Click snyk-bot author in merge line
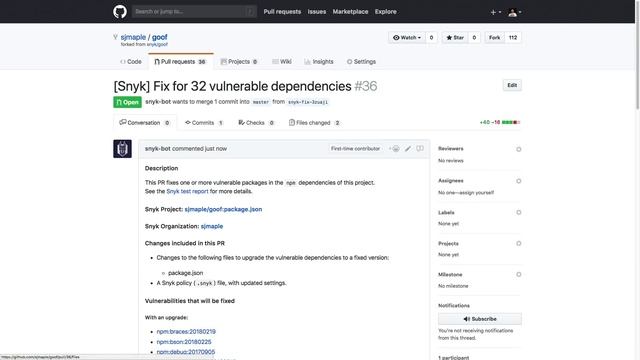This screenshot has width=640, height=360. (x=158, y=102)
